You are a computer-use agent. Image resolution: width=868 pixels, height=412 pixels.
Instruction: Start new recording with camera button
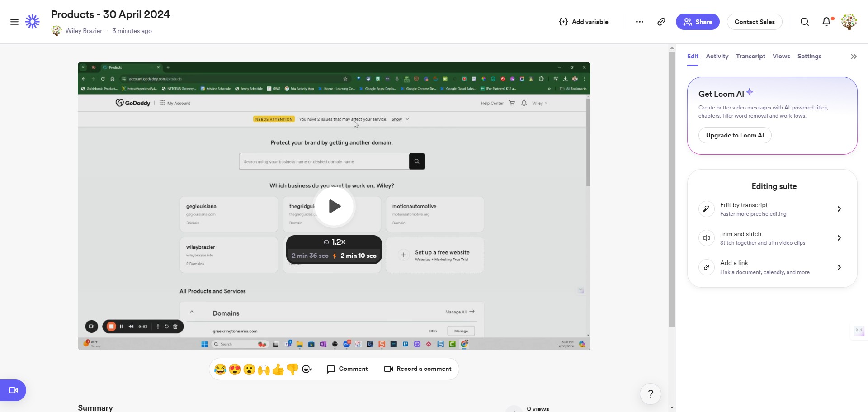(13, 390)
